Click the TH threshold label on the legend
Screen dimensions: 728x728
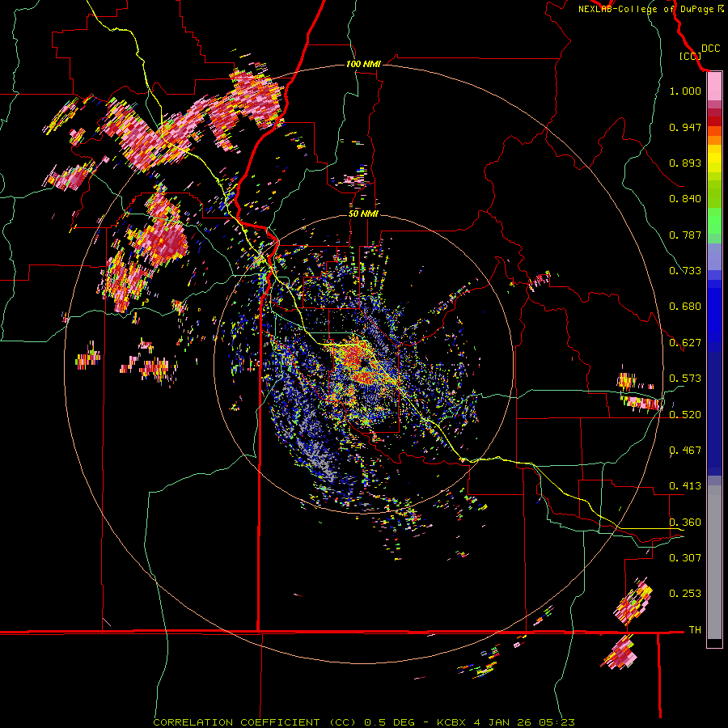[x=695, y=630]
